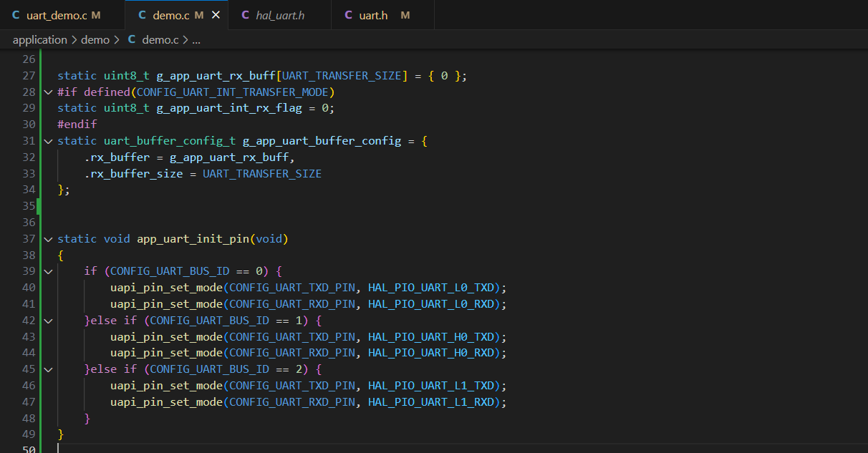This screenshot has height=453, width=868.
Task: Open the hal_uart.h editor tab
Action: point(279,15)
